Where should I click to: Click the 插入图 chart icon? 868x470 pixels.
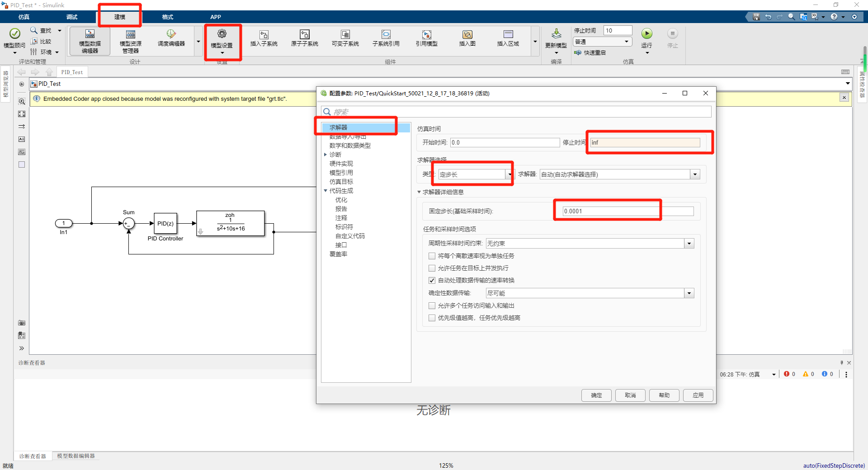[x=467, y=34]
